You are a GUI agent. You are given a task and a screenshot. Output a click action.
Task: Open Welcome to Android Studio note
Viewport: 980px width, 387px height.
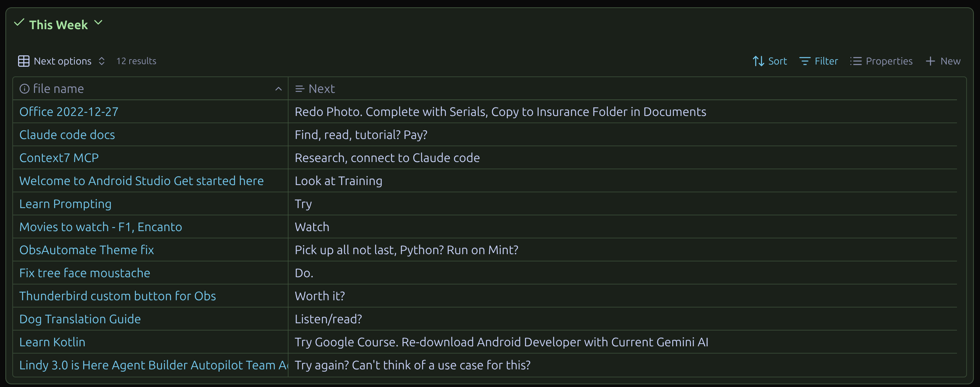pos(142,181)
